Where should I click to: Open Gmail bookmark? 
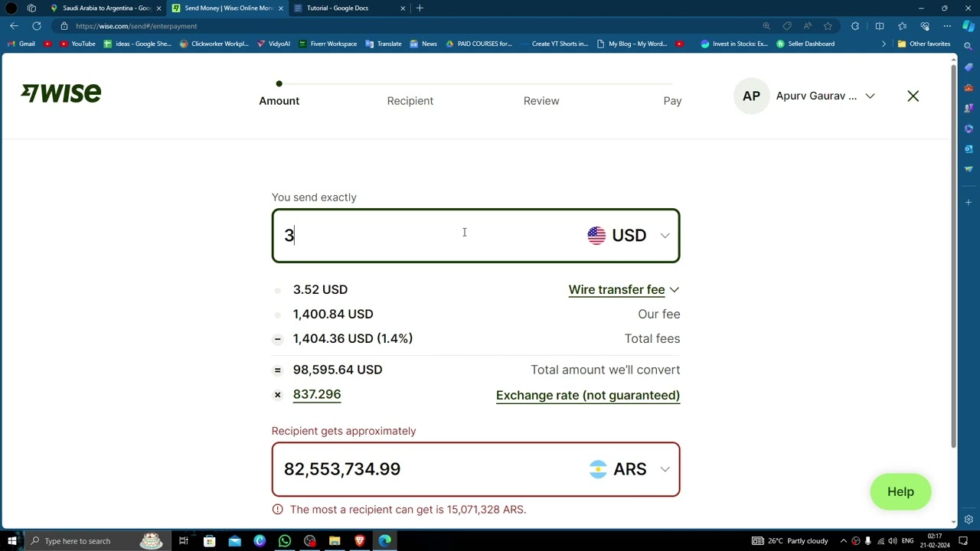pyautogui.click(x=21, y=44)
